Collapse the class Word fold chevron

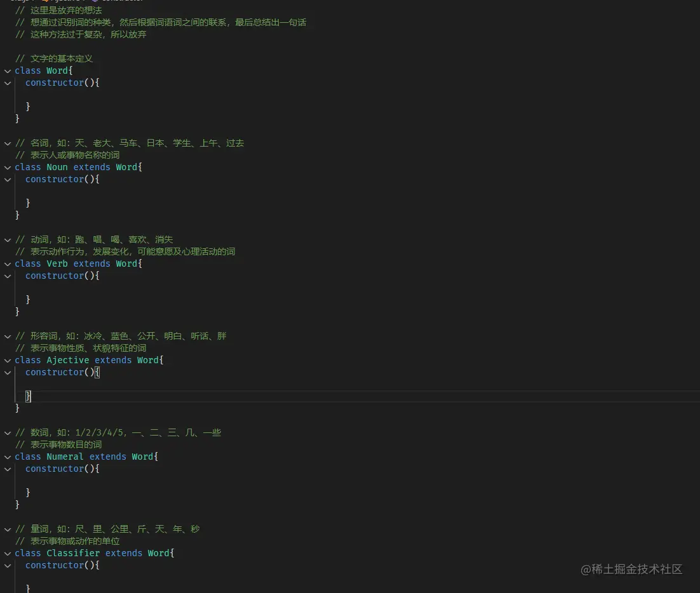coord(8,71)
